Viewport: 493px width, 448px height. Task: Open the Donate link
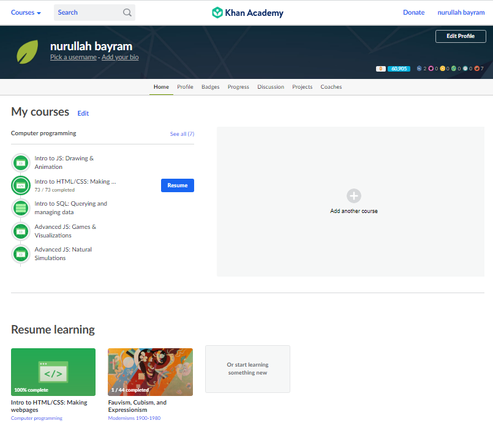click(x=413, y=13)
